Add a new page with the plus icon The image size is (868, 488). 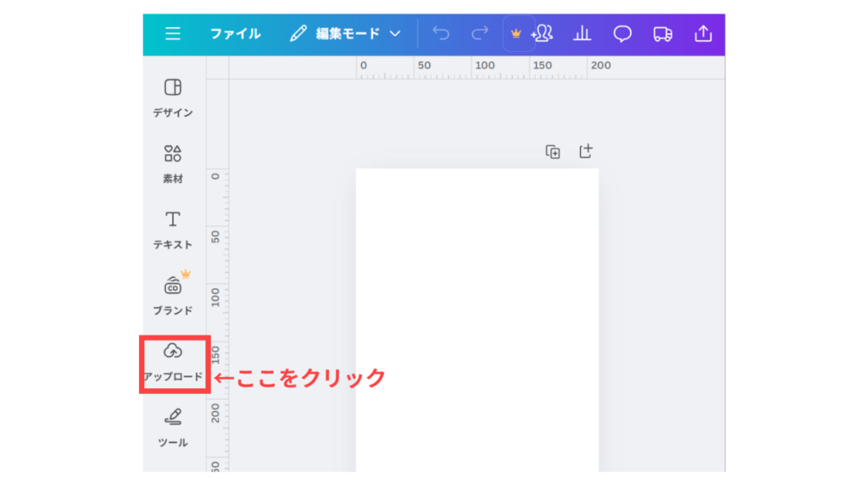click(x=586, y=151)
